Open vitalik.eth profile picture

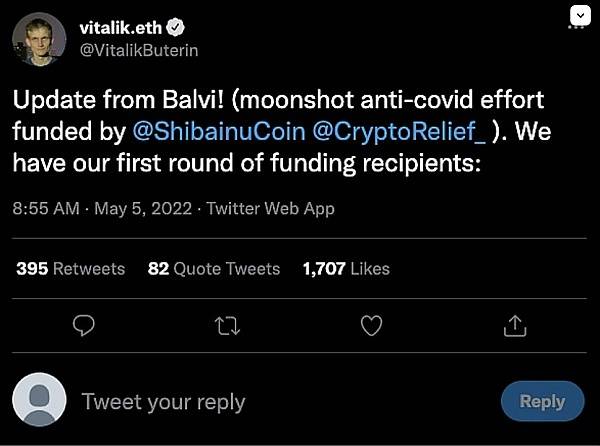(39, 39)
